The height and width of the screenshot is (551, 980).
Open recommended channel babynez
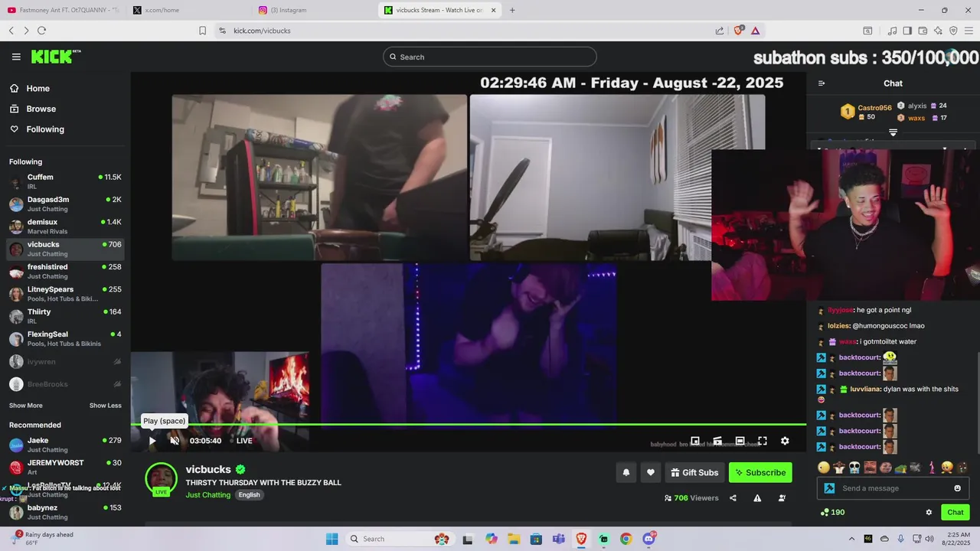click(x=65, y=512)
